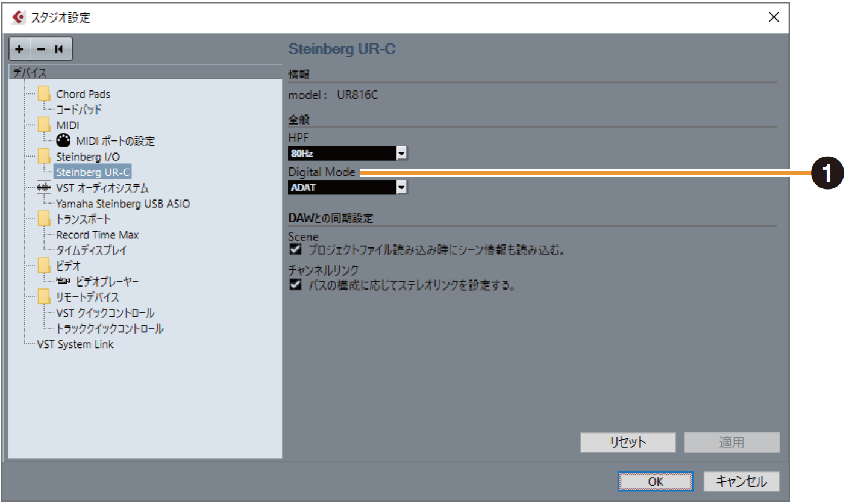Select Record Time Max item
Image resolution: width=846 pixels, height=504 pixels.
click(x=97, y=235)
